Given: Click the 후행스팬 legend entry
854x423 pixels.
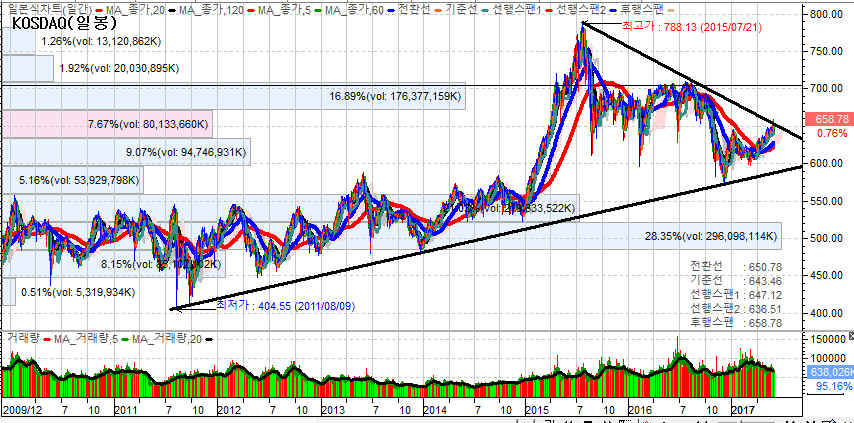Looking at the screenshot, I should (639, 9).
